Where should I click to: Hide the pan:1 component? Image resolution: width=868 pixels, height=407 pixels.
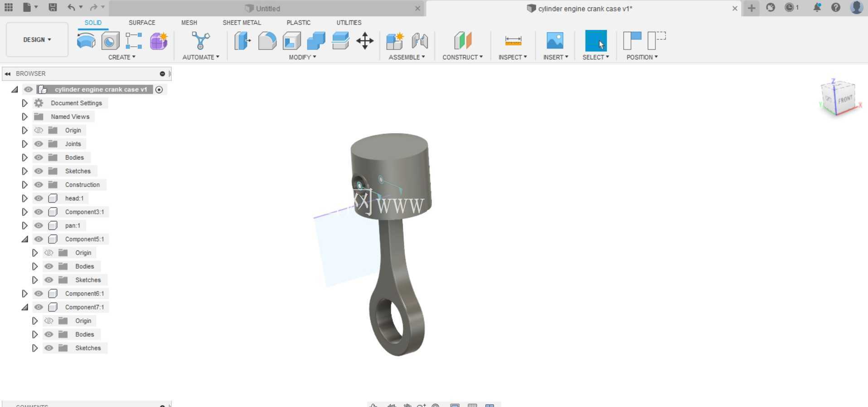point(39,226)
